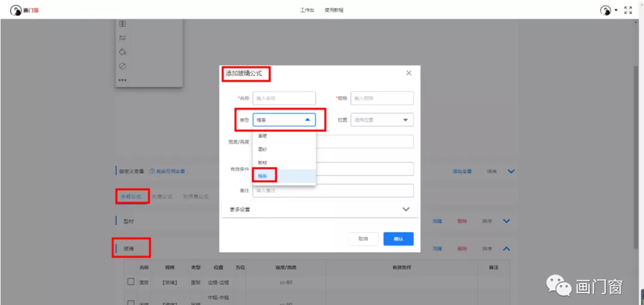Click the grid layout tool icon
Image resolution: width=644 pixels, height=305 pixels.
[122, 24]
